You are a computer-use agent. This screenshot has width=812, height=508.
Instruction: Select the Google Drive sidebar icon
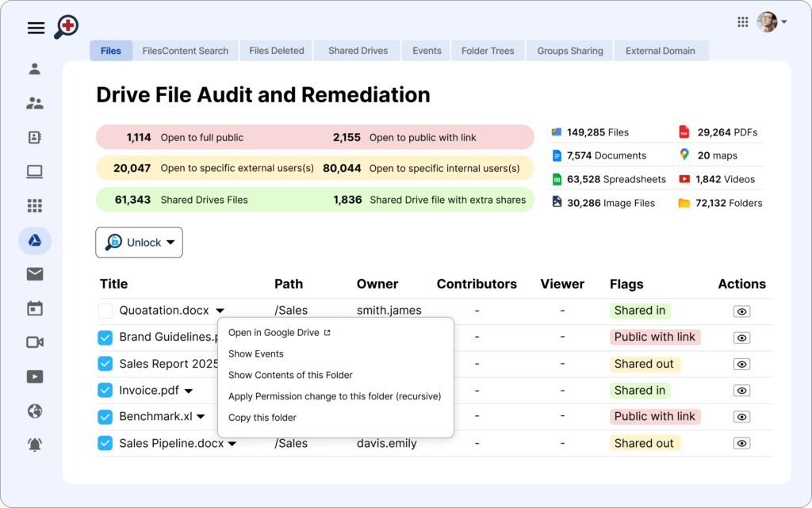pos(35,241)
